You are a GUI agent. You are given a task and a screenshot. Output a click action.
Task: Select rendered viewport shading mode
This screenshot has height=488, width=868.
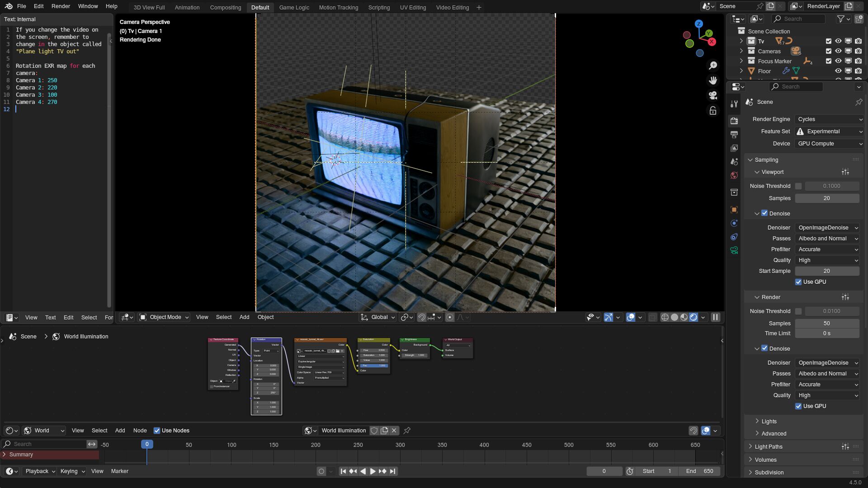click(x=693, y=317)
